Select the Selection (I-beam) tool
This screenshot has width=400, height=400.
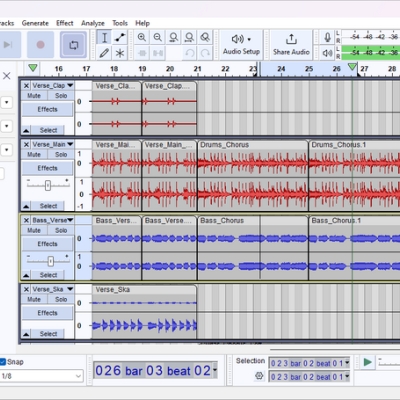click(x=104, y=37)
